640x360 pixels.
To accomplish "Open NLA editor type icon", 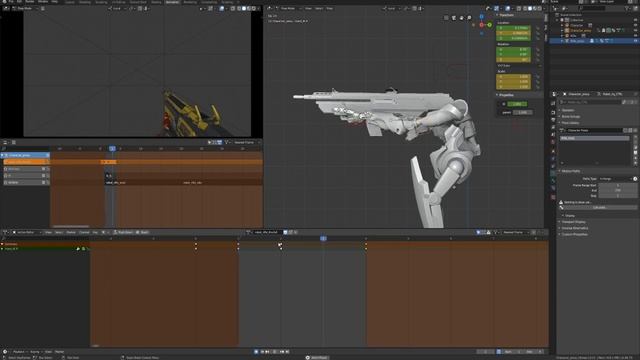I will coord(6,142).
